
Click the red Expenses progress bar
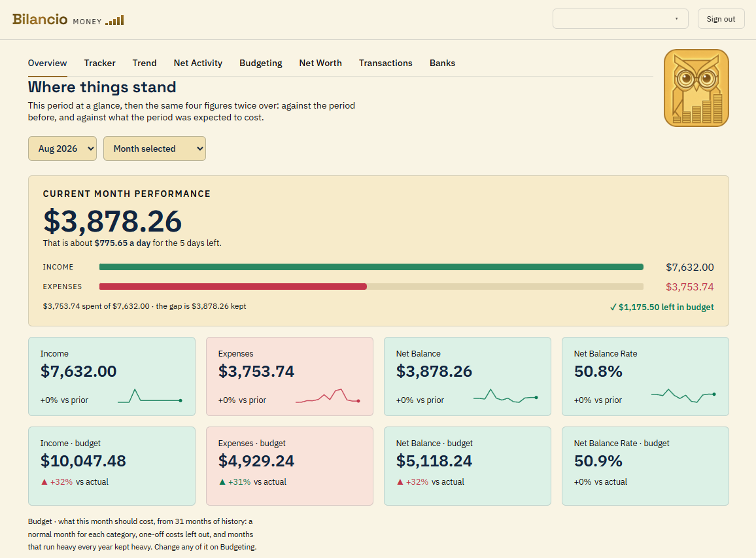233,287
